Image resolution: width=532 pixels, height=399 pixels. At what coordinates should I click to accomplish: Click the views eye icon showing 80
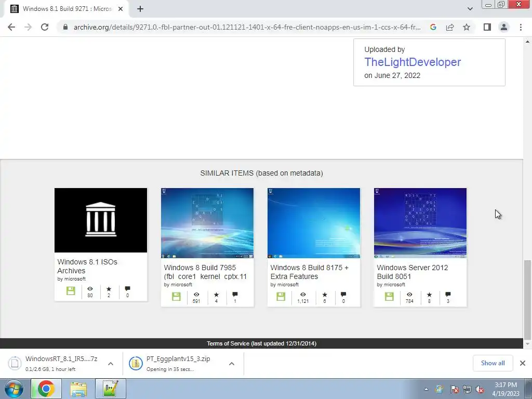point(90,289)
